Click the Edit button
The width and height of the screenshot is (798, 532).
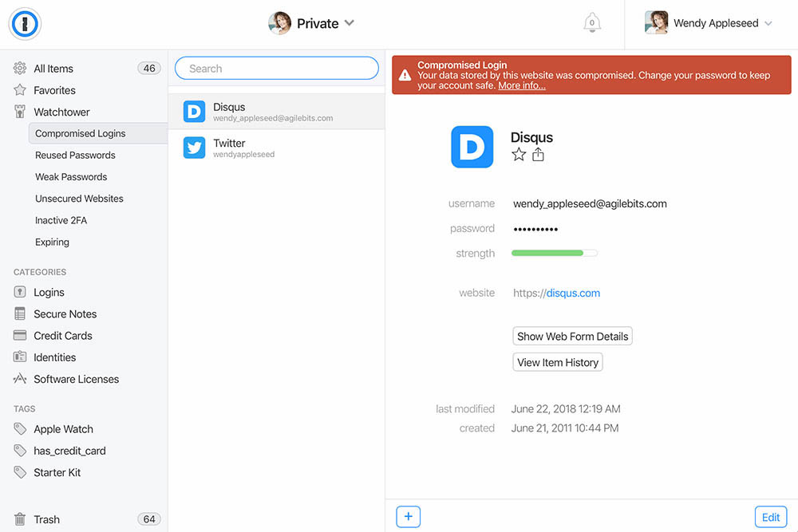[771, 517]
